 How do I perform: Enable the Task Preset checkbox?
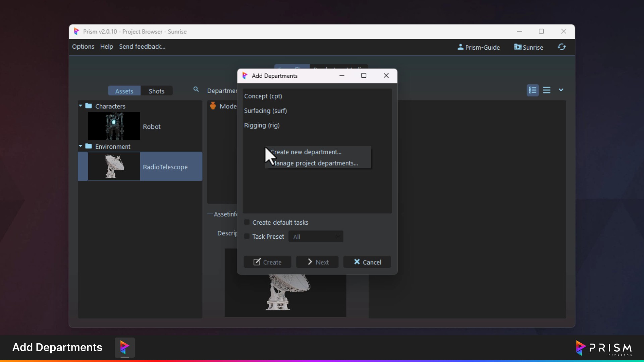coord(247,236)
